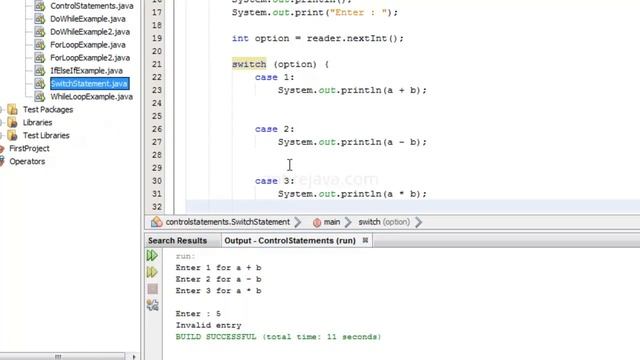
Task: Click the Libraries folder icon
Action: (x=13, y=122)
